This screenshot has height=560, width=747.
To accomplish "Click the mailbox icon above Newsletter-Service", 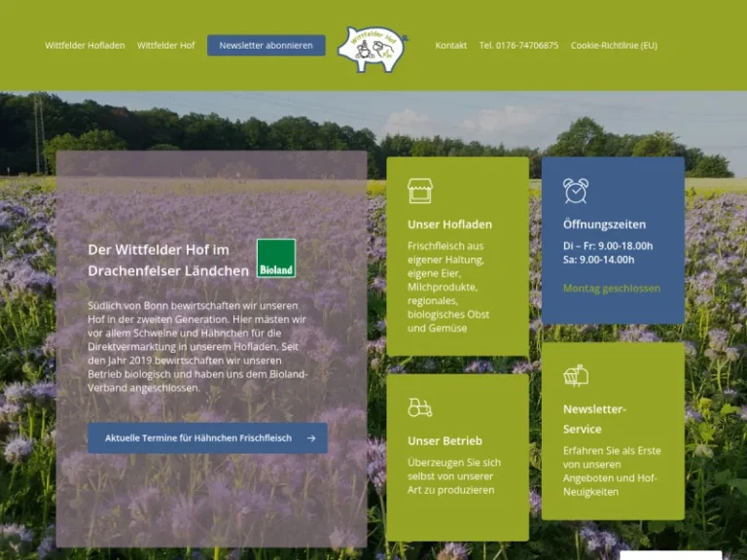I will click(x=576, y=375).
